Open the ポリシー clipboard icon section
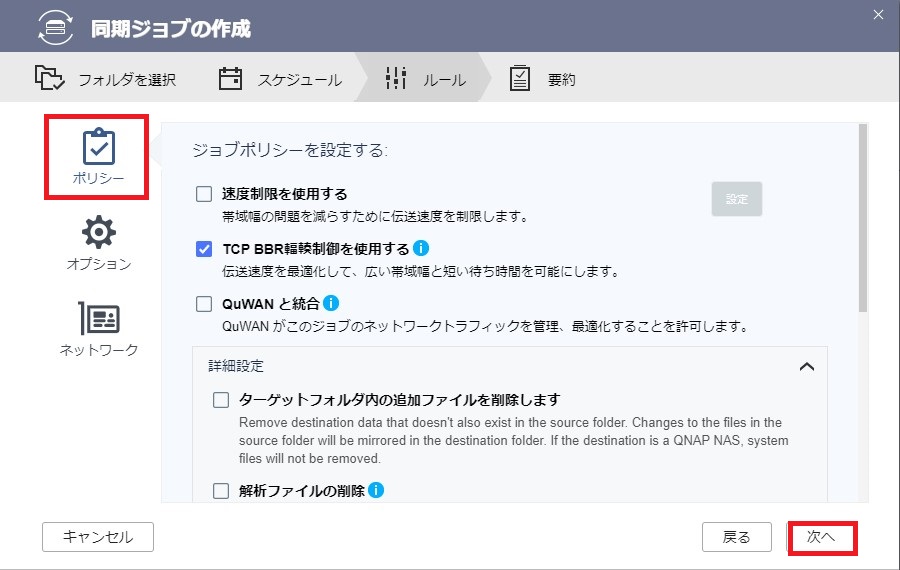The height and width of the screenshot is (570, 900). [99, 146]
